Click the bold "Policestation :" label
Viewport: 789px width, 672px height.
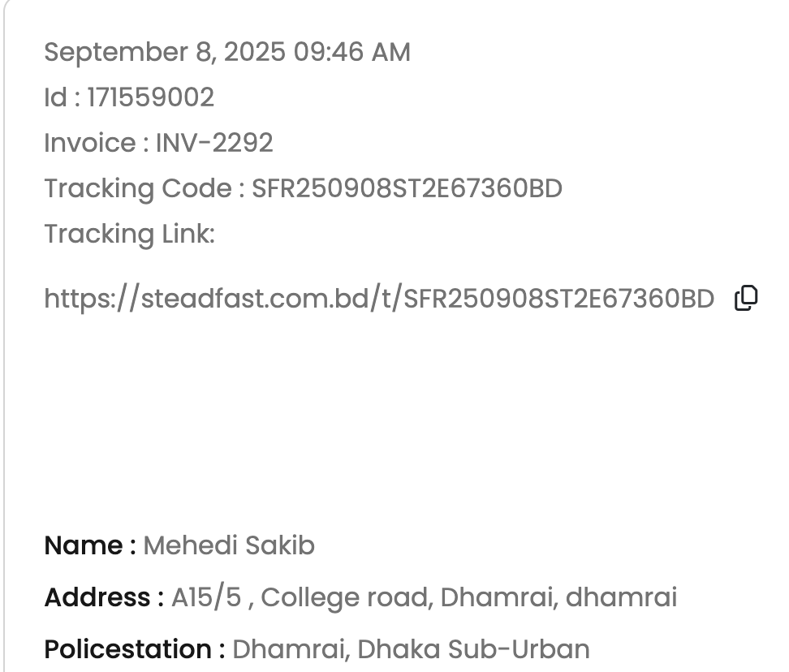coord(135,649)
